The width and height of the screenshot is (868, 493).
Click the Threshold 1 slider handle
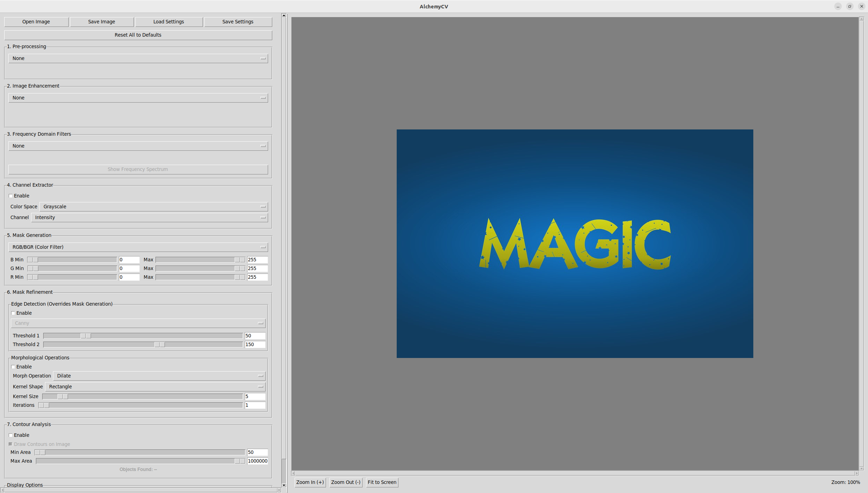point(86,336)
